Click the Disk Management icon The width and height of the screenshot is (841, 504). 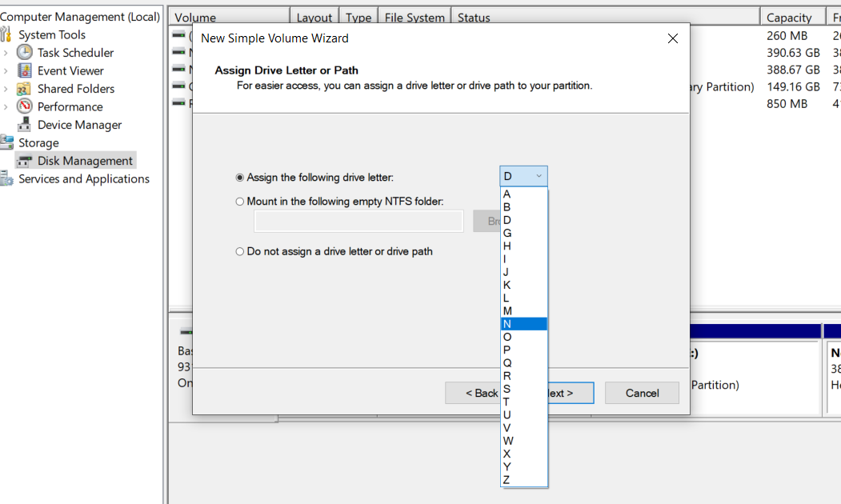(x=25, y=160)
